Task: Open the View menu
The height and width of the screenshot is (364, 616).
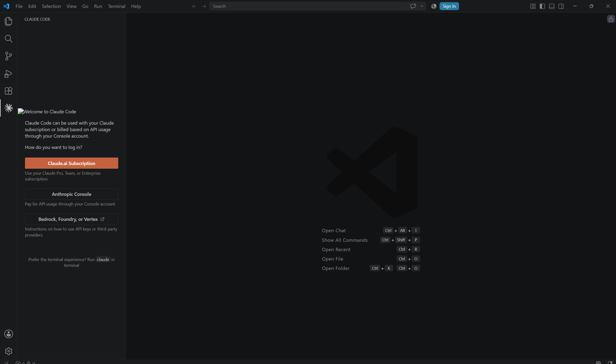Action: pos(71,6)
